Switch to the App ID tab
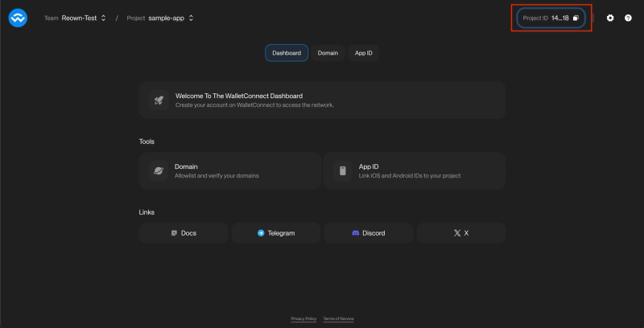Image resolution: width=644 pixels, height=328 pixels. 364,53
